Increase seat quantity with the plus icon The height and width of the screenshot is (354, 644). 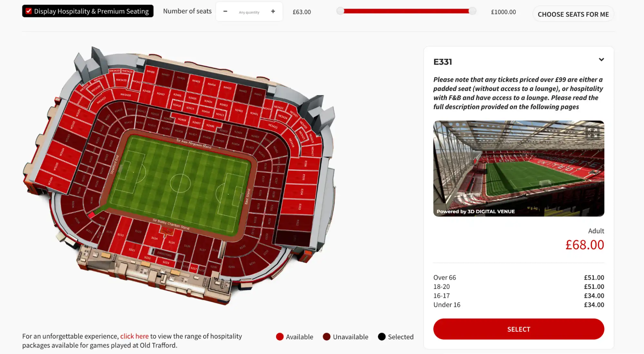(273, 11)
